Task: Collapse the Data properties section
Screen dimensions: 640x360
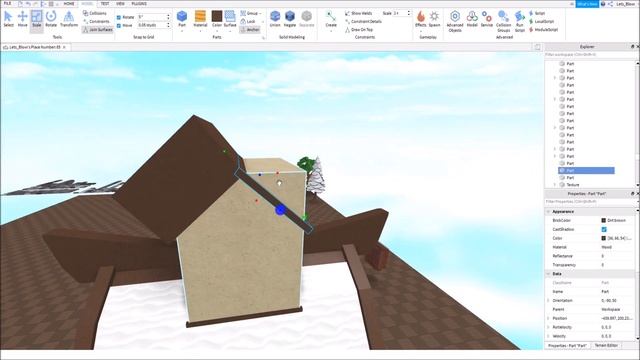Action: 548,273
